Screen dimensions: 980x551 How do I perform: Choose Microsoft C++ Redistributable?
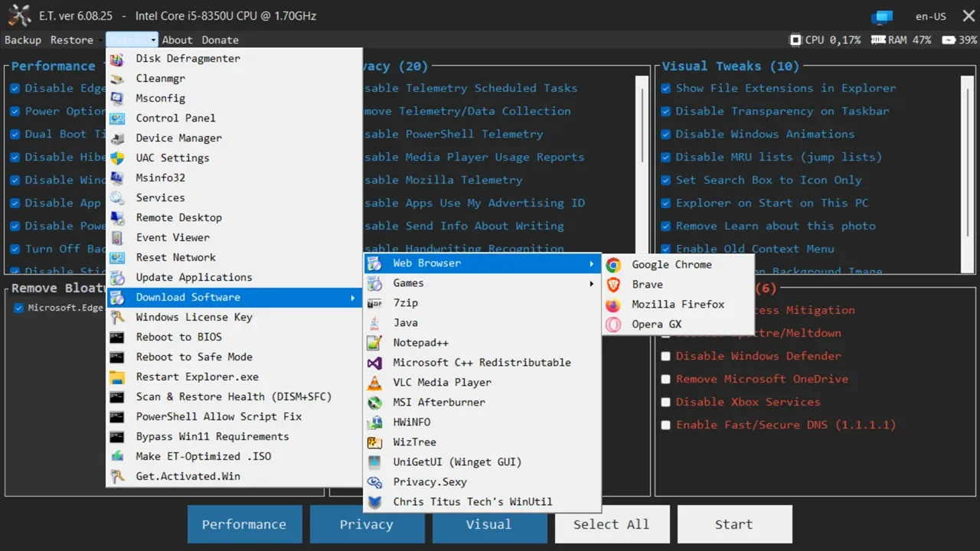[x=482, y=363]
